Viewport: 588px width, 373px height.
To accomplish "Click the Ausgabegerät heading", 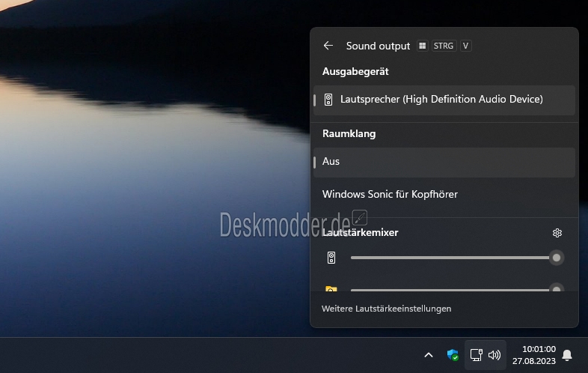I will tap(355, 71).
